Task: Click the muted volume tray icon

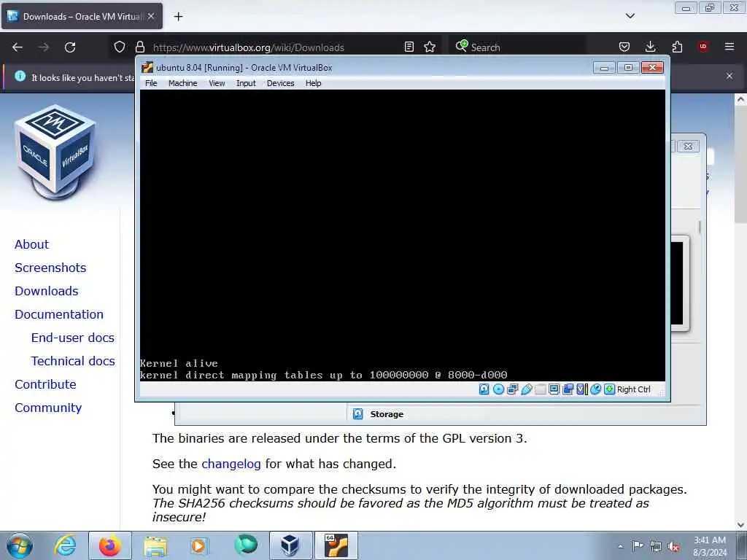Action: (x=673, y=546)
